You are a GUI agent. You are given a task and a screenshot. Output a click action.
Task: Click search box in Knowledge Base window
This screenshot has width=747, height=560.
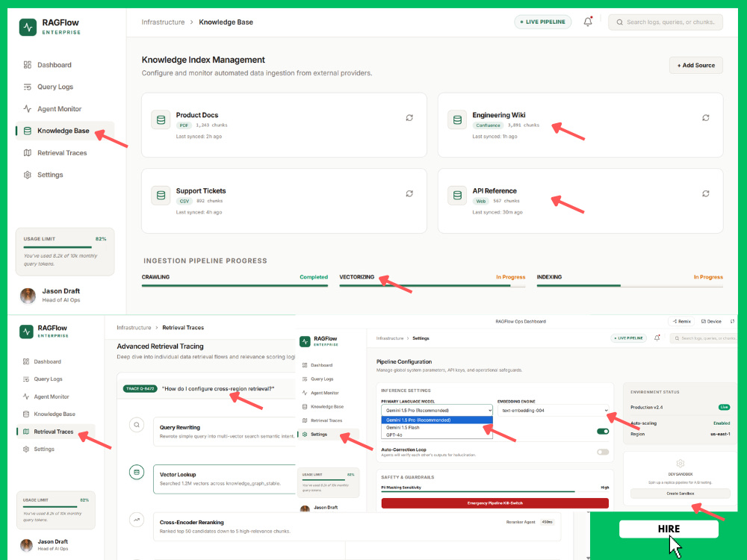pyautogui.click(x=666, y=22)
